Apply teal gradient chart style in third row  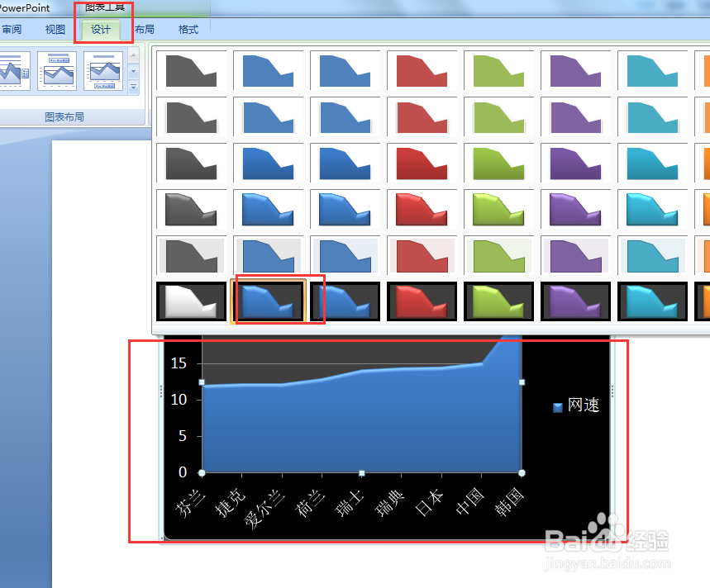(x=652, y=163)
